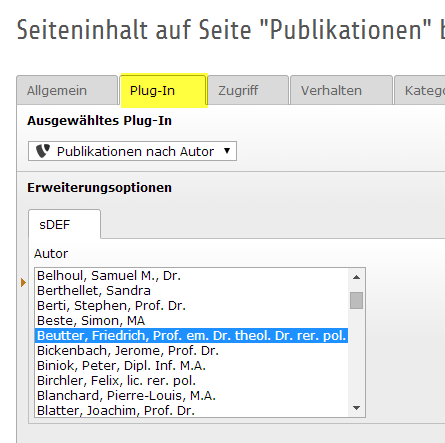The image size is (445, 443).
Task: Choose Berti, Stephen, Prof. Dr. in list
Action: 192,306
